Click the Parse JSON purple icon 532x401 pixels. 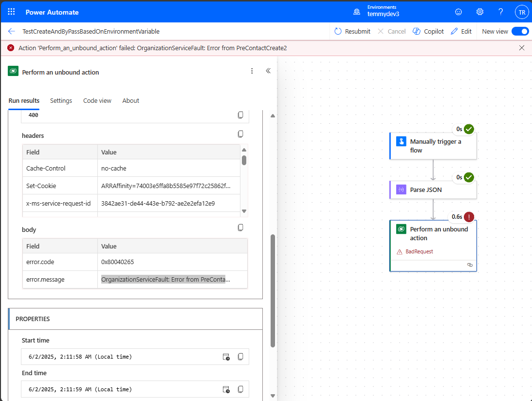coord(402,190)
